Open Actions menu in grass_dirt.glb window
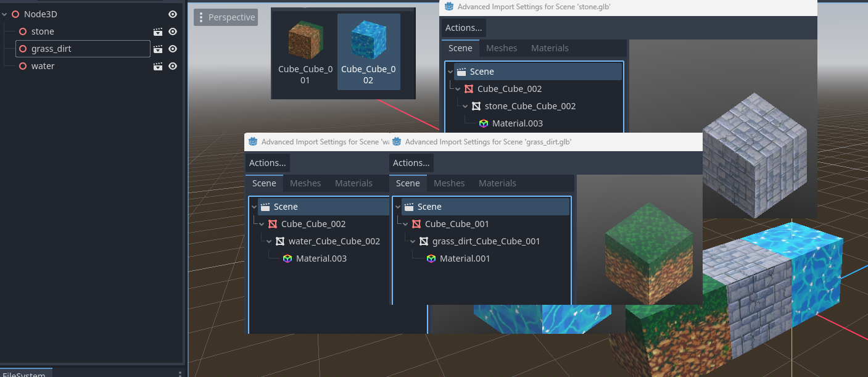Screen dimensions: 868x377 411,163
